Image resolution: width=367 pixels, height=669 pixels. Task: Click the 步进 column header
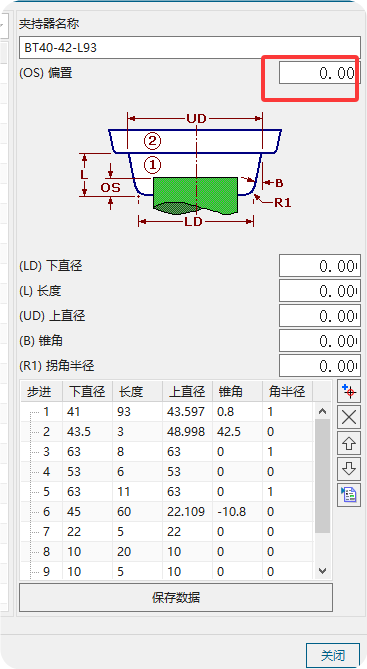point(42,392)
